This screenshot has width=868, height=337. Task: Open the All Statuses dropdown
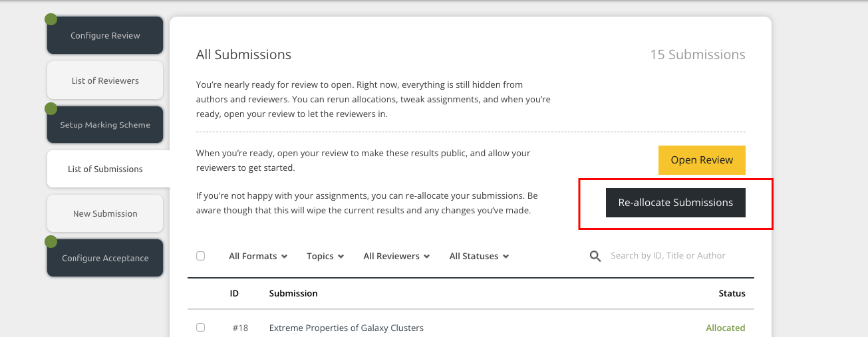click(478, 256)
